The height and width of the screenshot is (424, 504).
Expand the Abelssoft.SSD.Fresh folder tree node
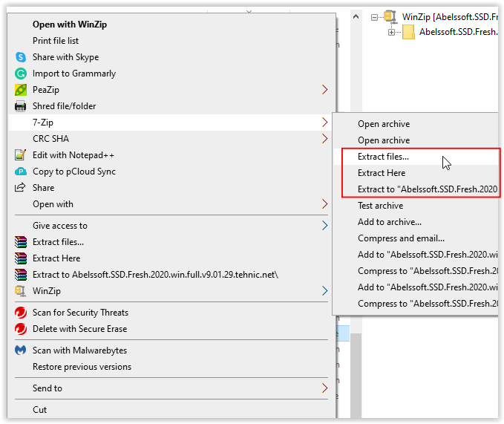pos(391,33)
